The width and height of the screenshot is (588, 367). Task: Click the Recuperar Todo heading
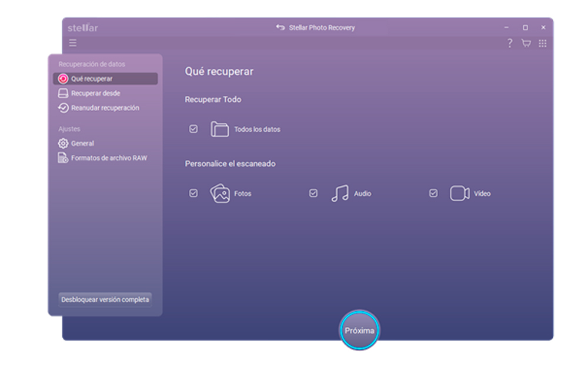click(213, 99)
